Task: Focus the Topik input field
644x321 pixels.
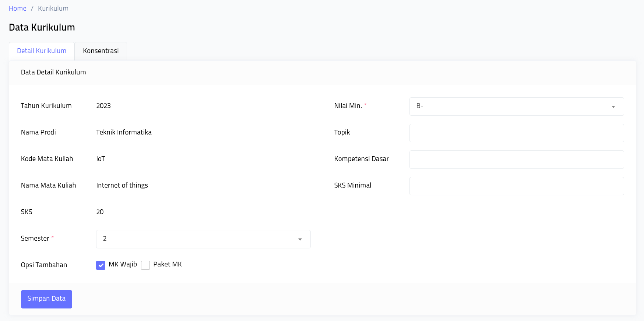Action: 516,133
